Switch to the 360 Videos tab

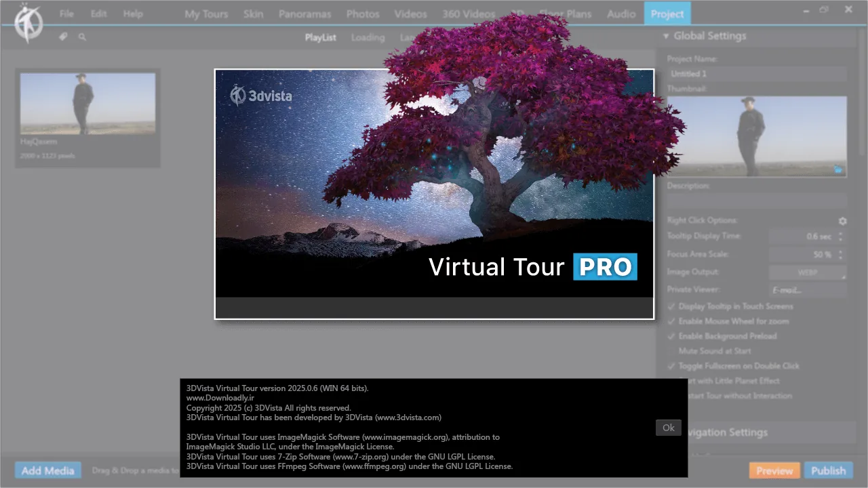tap(469, 14)
